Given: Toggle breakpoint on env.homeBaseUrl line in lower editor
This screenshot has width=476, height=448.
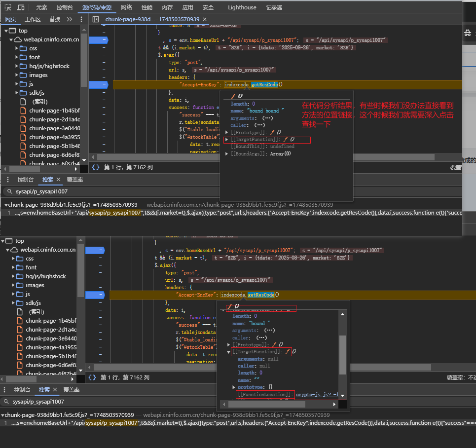Looking at the screenshot, I should click(x=95, y=250).
